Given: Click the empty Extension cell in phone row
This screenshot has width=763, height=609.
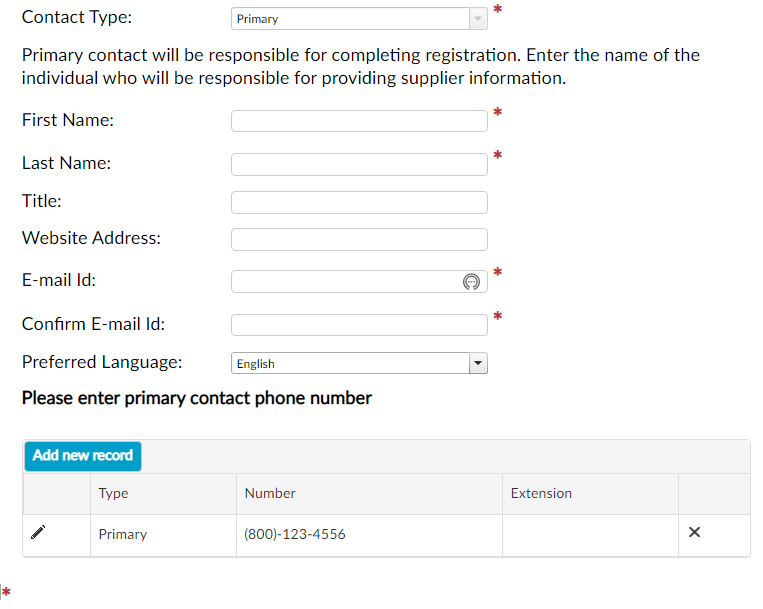Looking at the screenshot, I should coord(590,535).
